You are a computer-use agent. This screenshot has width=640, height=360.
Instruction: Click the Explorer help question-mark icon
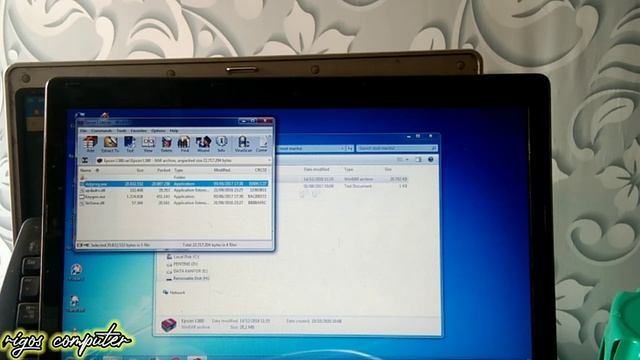coord(431,160)
